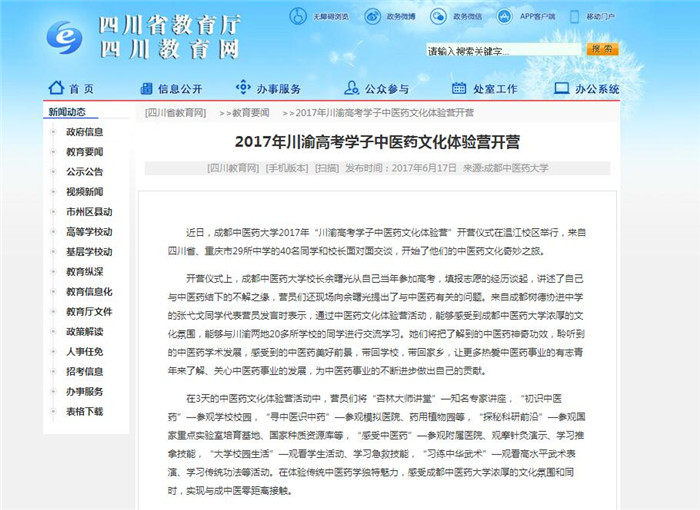Open the 政务微博 Weibo icon
Image resolution: width=700 pixels, height=510 pixels.
(372, 16)
